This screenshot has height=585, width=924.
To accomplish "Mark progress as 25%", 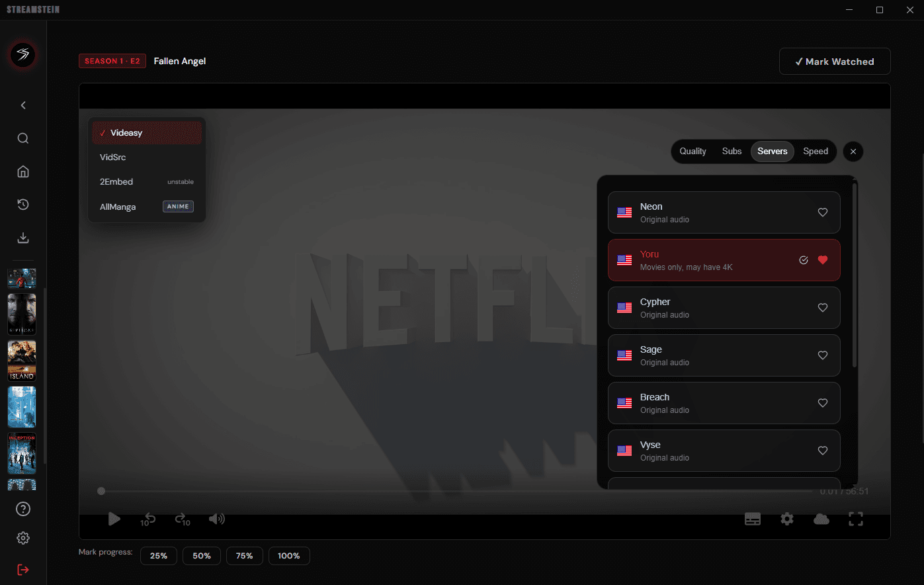I will click(x=159, y=556).
